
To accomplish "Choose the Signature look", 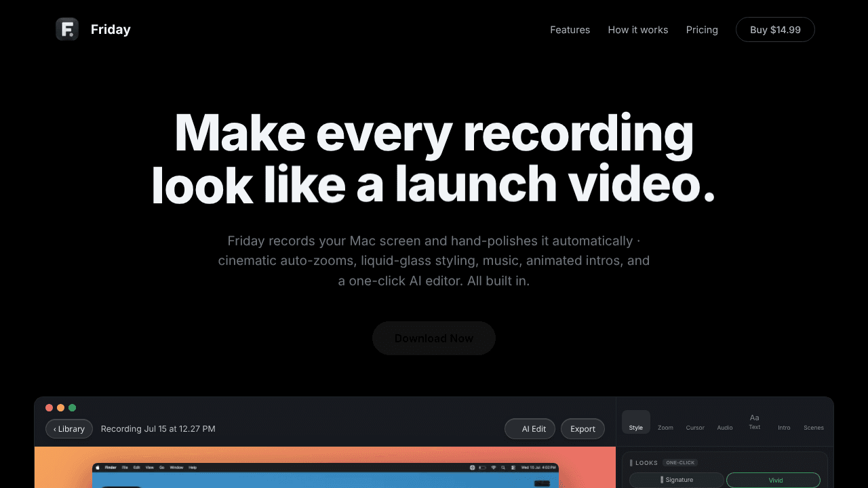I will (x=677, y=480).
